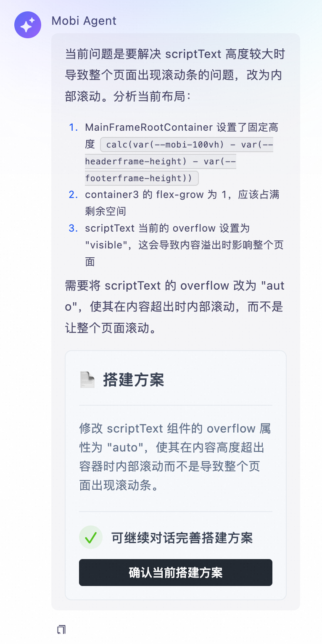Click the number 3. list marker
This screenshot has width=322, height=644.
pyautogui.click(x=74, y=228)
